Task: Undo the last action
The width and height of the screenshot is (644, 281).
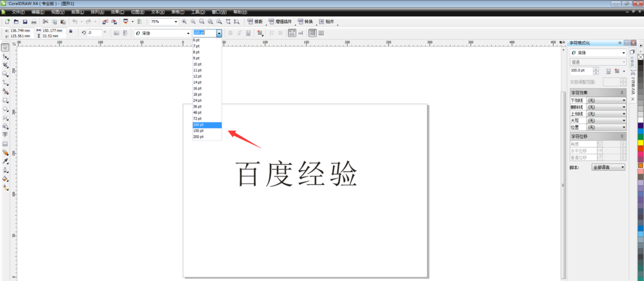Action: 75,21
